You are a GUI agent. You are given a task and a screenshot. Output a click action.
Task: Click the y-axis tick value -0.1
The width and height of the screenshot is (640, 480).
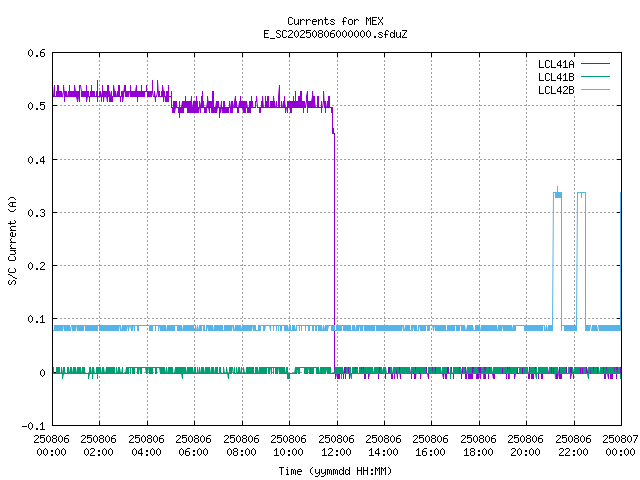[x=33, y=426]
